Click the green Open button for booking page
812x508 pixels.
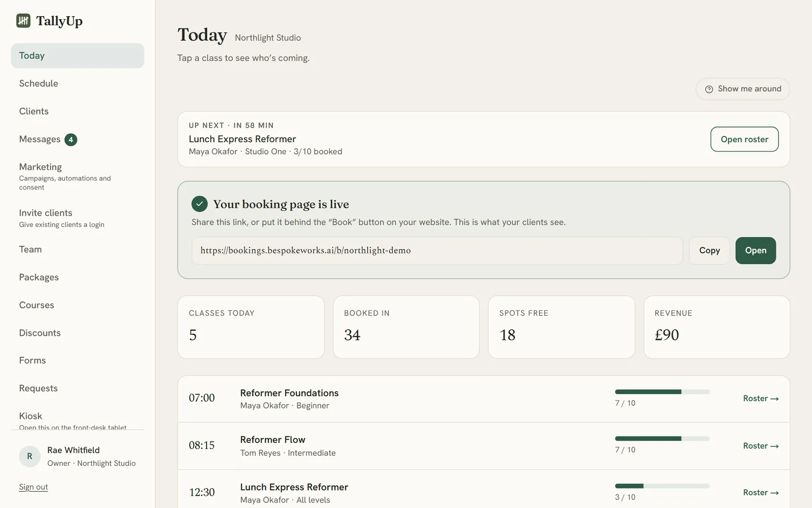click(756, 250)
